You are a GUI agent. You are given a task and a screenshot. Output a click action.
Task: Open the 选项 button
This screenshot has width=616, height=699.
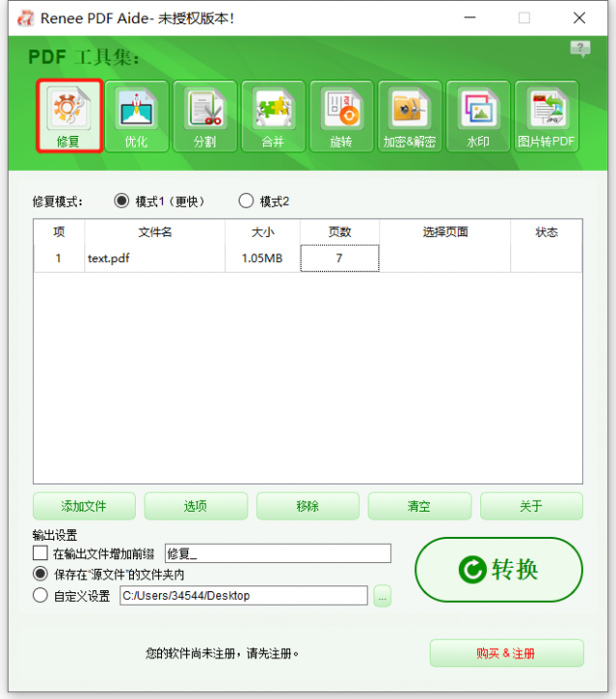[196, 506]
